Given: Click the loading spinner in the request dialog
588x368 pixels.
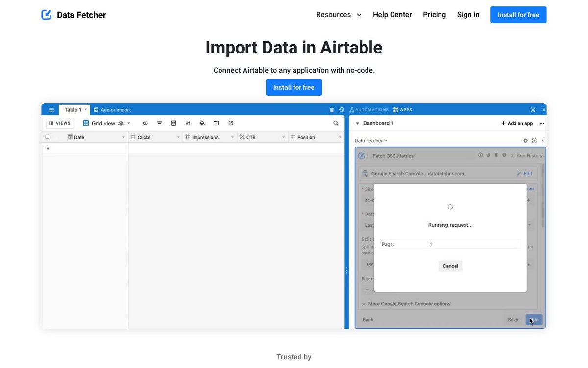Looking at the screenshot, I should click(x=450, y=207).
